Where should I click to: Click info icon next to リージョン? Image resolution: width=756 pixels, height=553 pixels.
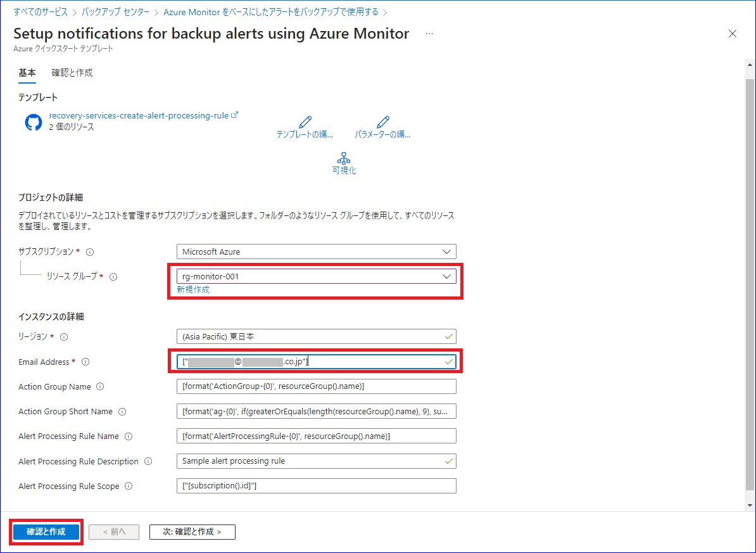(x=64, y=337)
